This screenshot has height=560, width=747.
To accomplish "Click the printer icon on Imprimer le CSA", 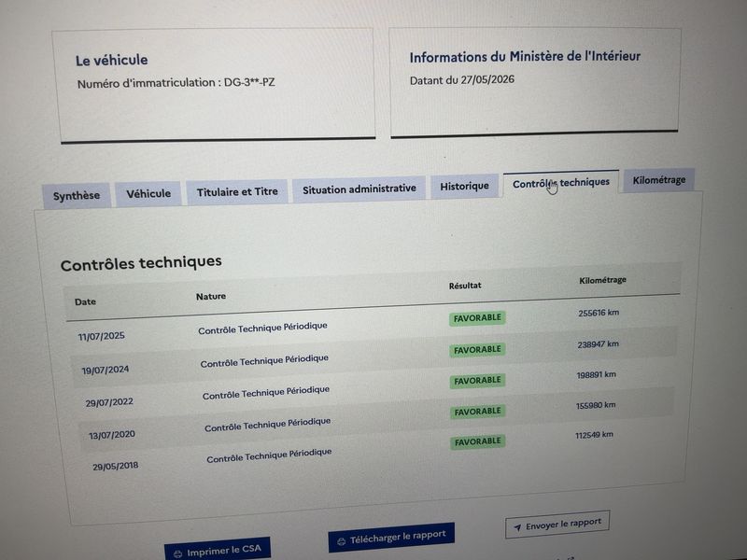I will pyautogui.click(x=177, y=554).
